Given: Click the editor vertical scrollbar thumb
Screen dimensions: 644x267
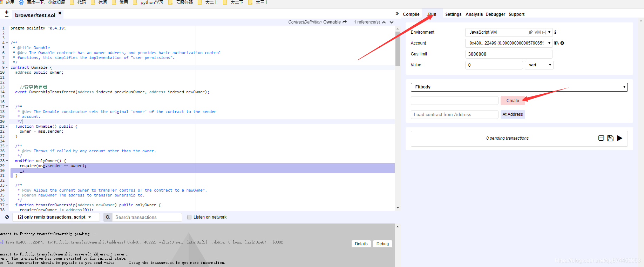Looking at the screenshot, I should [x=398, y=49].
